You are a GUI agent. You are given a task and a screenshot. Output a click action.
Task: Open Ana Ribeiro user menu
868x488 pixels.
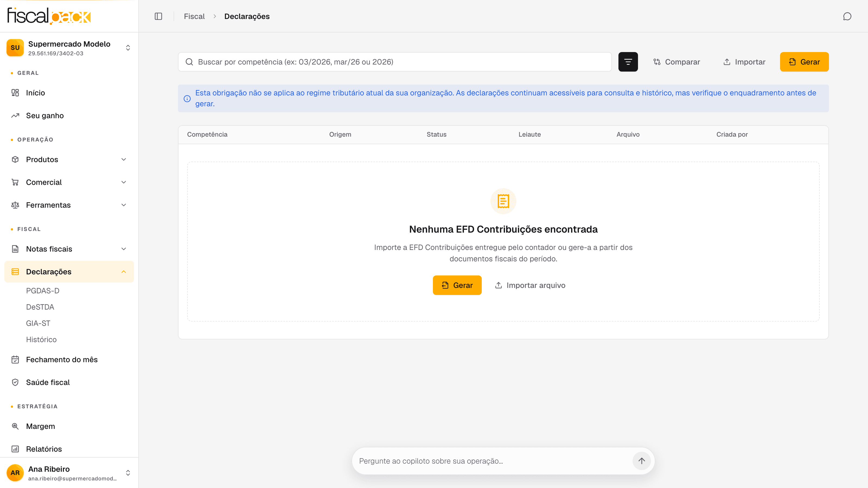point(69,473)
